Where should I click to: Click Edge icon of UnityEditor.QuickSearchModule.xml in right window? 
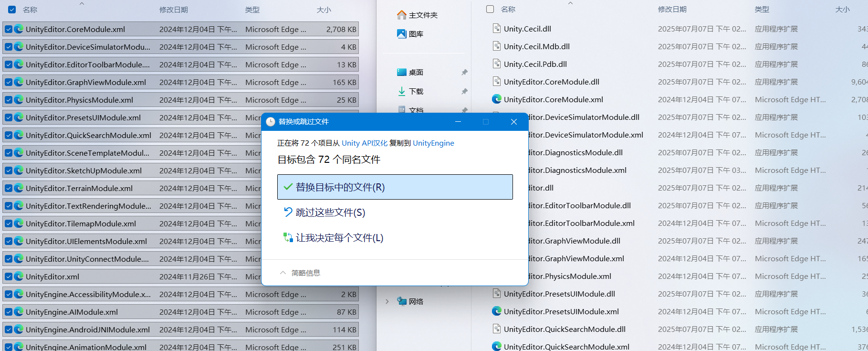click(x=497, y=346)
